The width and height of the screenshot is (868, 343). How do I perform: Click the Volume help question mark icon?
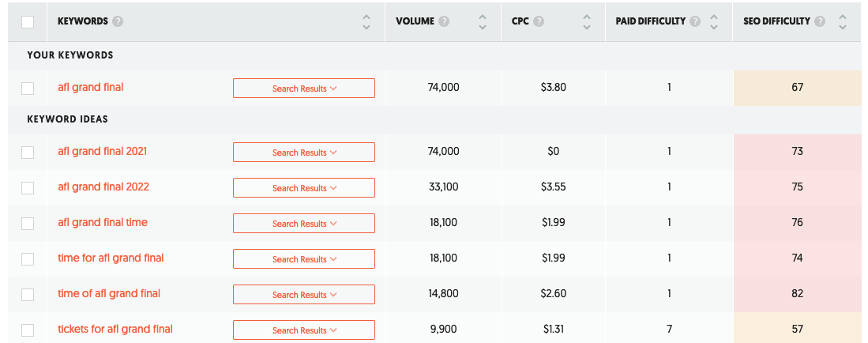(444, 21)
